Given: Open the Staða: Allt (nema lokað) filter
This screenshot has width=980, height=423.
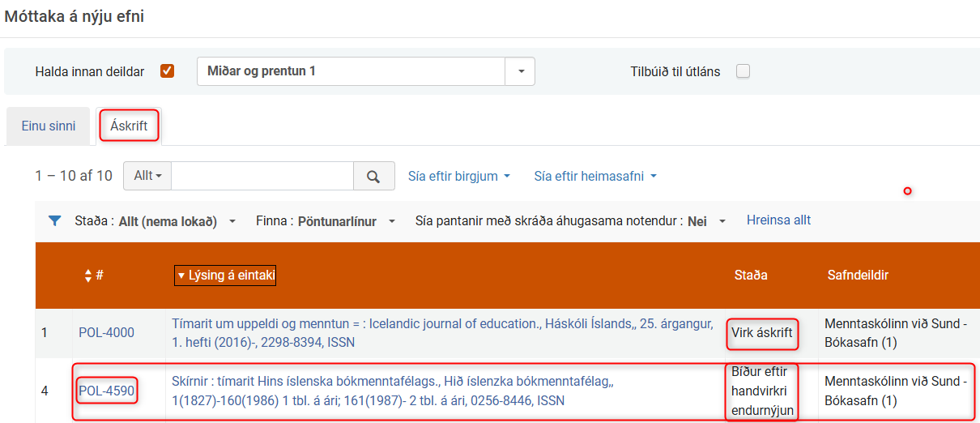Looking at the screenshot, I should (x=155, y=221).
